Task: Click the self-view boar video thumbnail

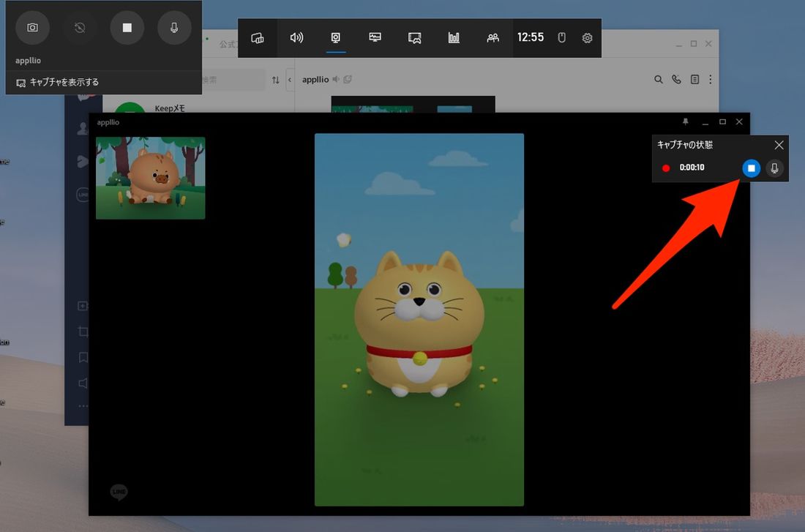Action: coord(150,178)
